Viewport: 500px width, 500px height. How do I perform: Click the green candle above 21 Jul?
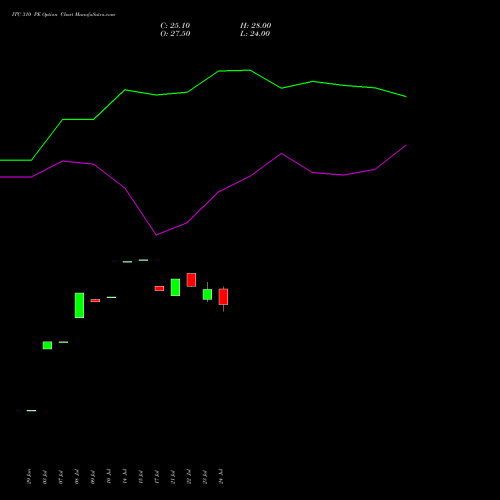(x=175, y=287)
